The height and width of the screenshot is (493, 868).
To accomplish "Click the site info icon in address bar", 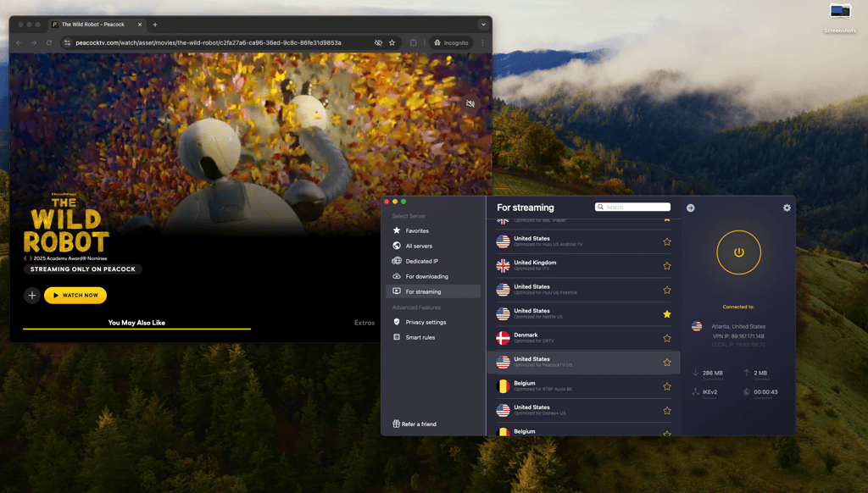I will (x=67, y=42).
